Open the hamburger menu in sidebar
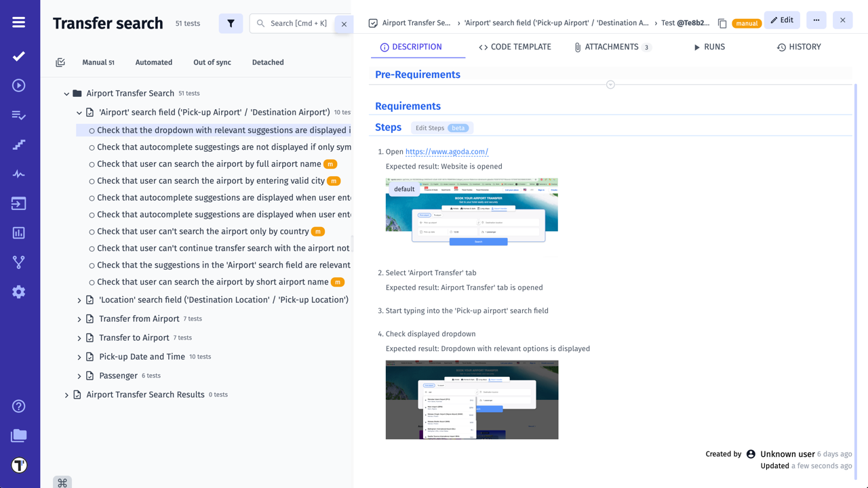Viewport: 868px width, 488px height. tap(19, 22)
